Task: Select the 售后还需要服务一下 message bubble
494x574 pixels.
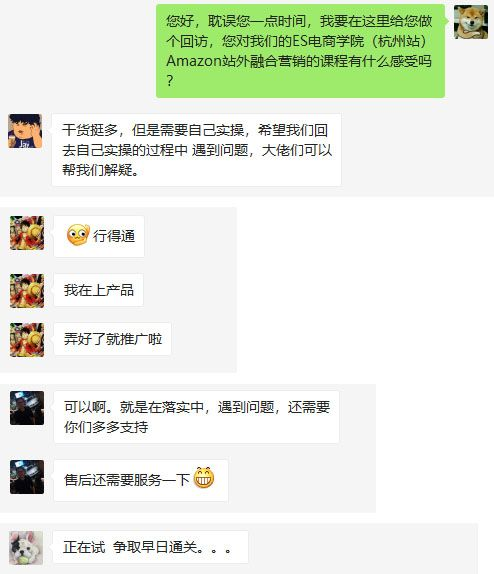Action: [x=141, y=480]
